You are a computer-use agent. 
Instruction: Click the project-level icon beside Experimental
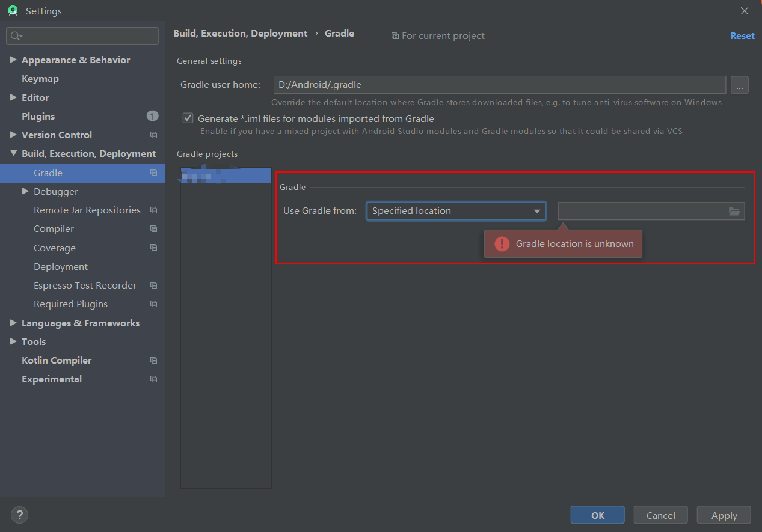(x=153, y=379)
